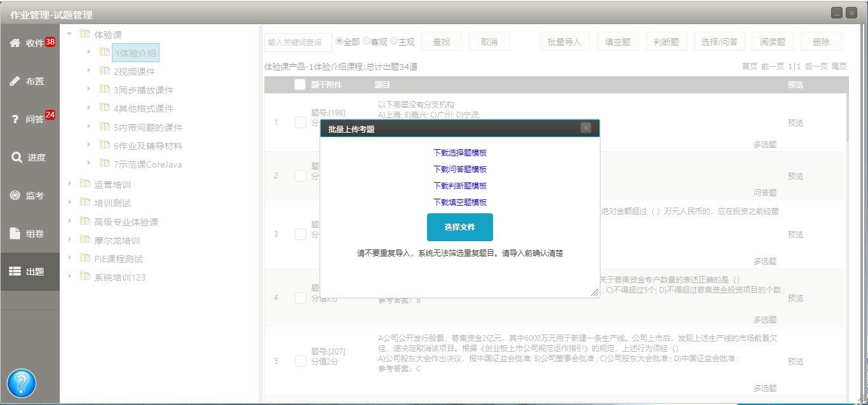Click the question mark icon for 问答
Screen dimensions: 868x405
[15, 119]
